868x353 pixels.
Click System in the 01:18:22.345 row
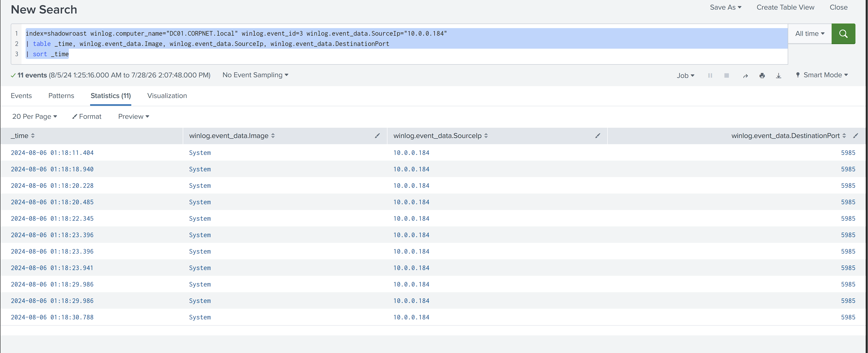click(200, 219)
